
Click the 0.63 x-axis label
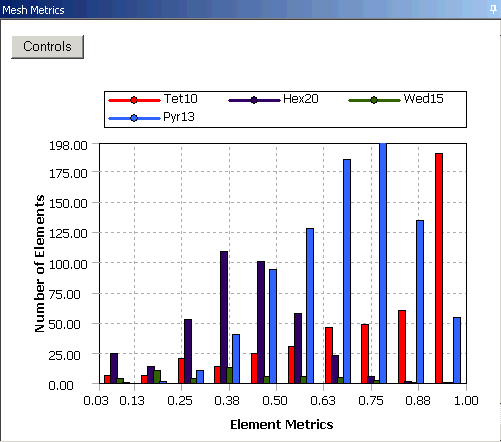click(323, 401)
